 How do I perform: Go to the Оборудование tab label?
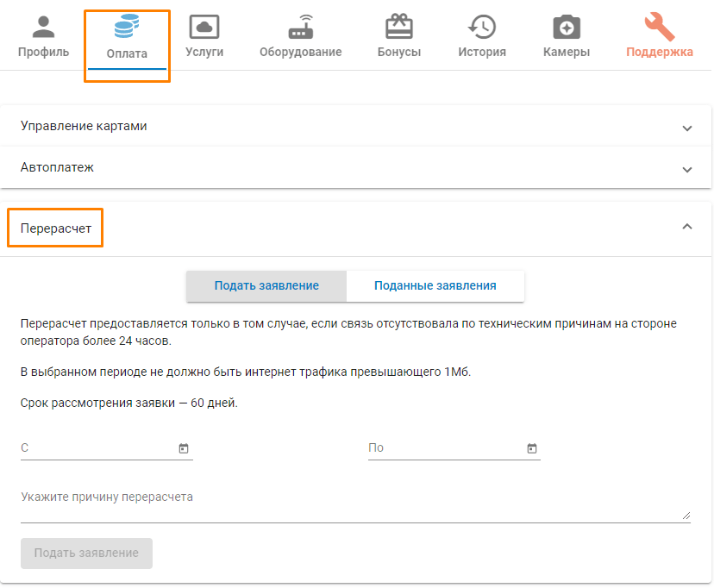(301, 52)
